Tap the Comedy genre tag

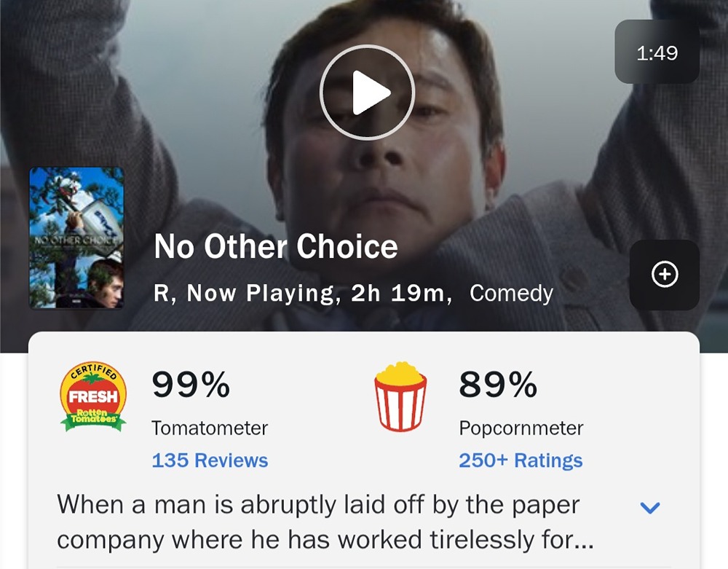[511, 293]
